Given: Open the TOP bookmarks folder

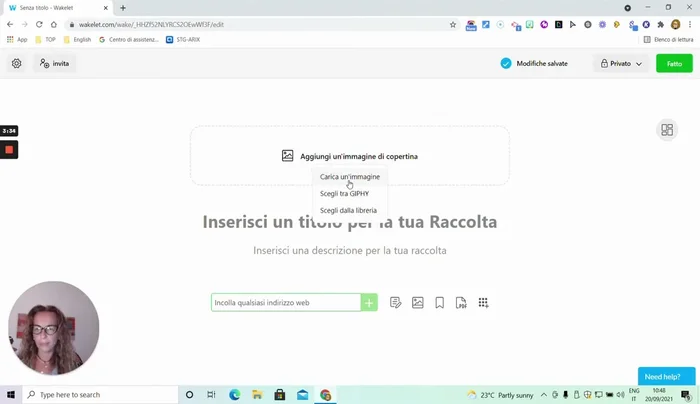Looking at the screenshot, I should point(45,40).
